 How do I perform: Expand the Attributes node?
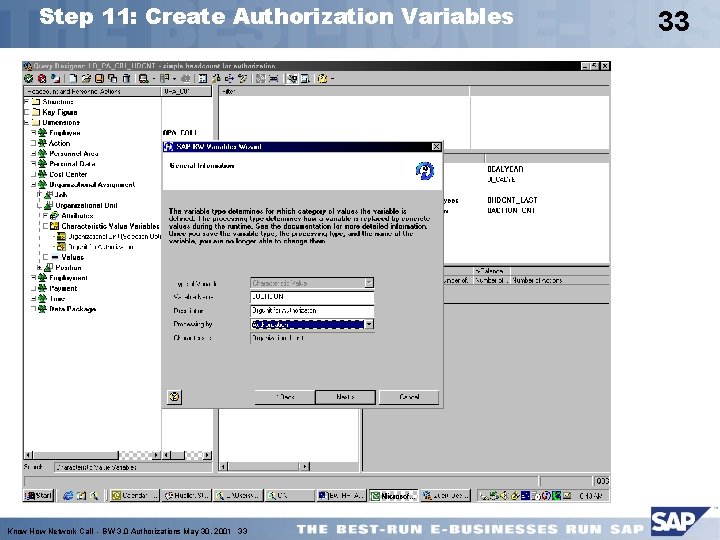(45, 215)
